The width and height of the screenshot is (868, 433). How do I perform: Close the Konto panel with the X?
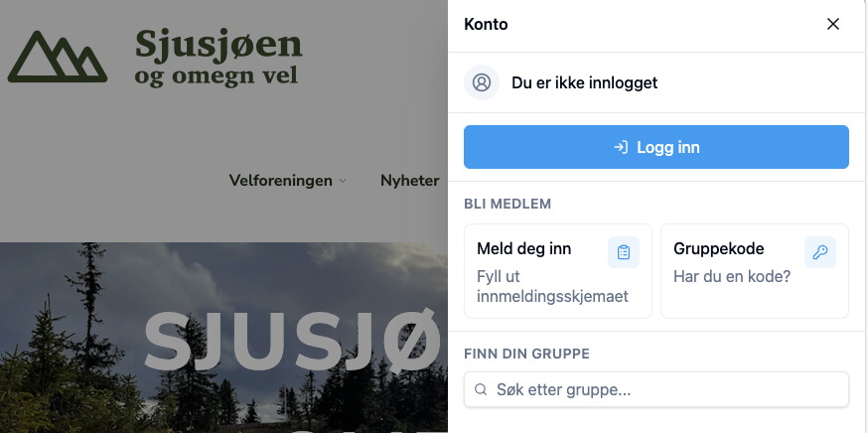point(832,24)
